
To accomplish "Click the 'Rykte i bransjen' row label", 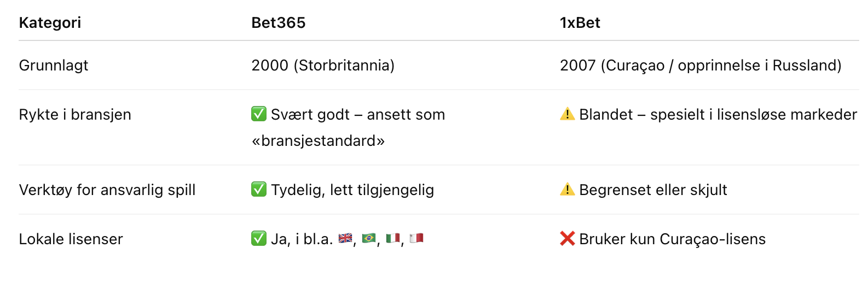I will point(75,115).
